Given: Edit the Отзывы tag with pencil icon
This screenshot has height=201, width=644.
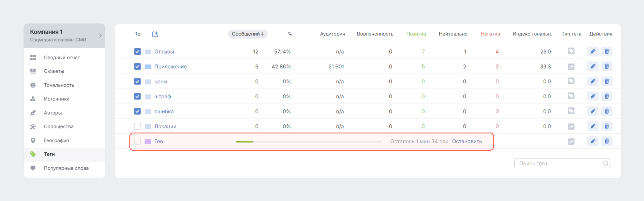Looking at the screenshot, I should (593, 51).
